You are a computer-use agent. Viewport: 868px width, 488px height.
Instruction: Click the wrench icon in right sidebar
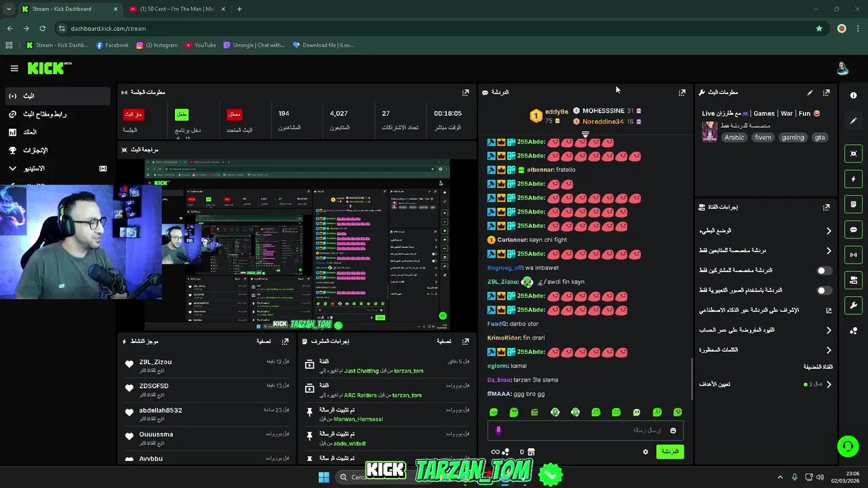[854, 305]
